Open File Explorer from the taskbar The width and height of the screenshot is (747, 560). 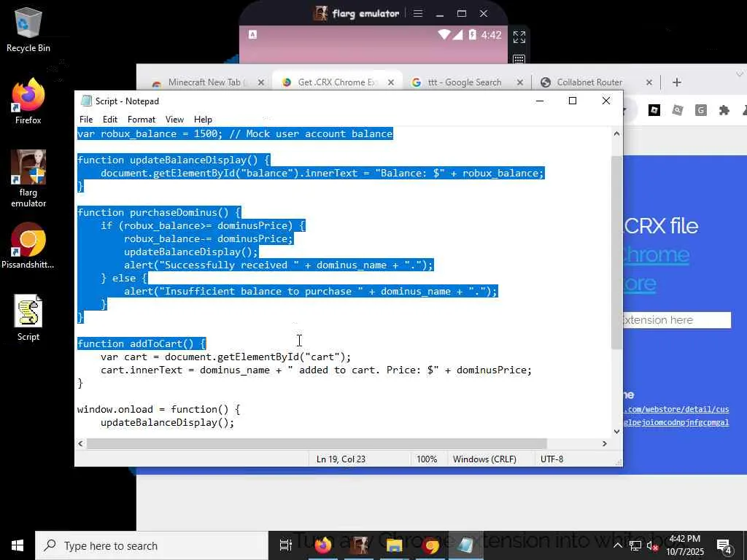[395, 545]
